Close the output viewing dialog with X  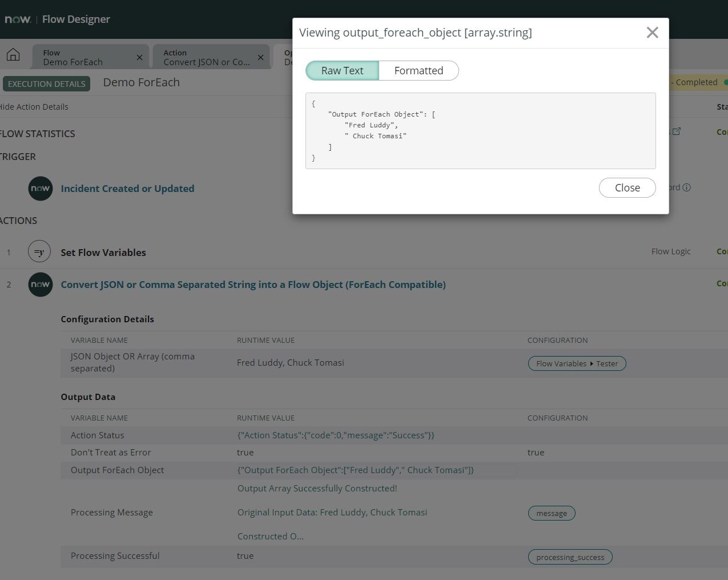652,33
